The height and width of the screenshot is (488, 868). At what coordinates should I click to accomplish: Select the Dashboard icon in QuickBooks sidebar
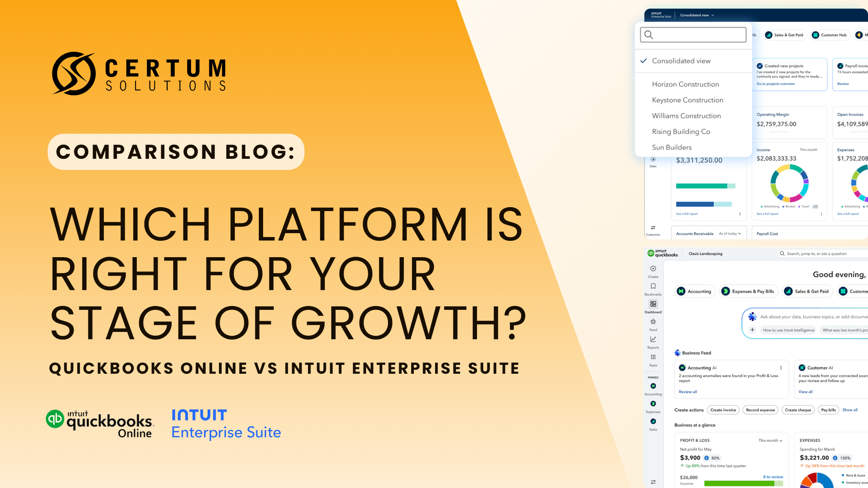(x=653, y=304)
